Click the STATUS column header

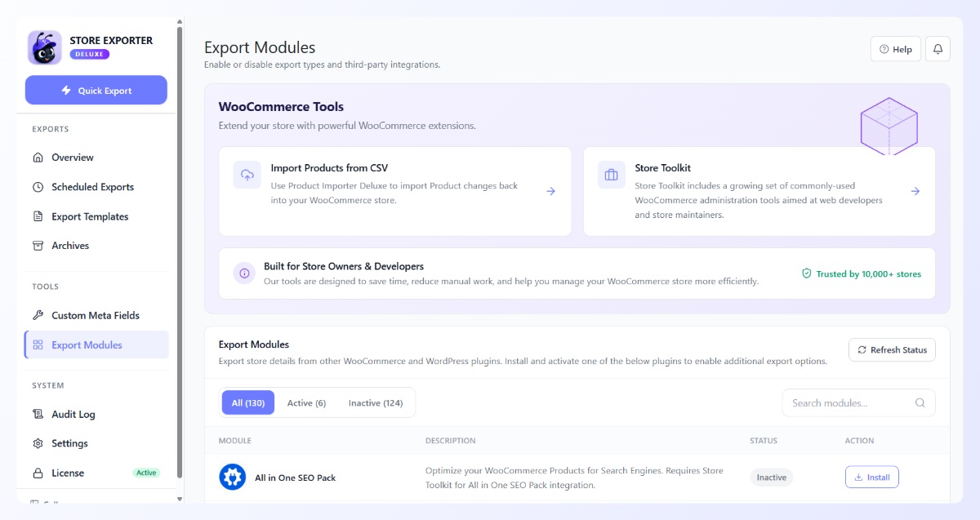click(764, 441)
